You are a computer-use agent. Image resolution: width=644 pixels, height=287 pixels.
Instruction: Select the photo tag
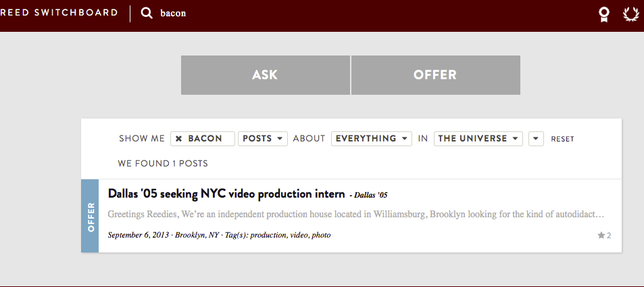(x=321, y=235)
